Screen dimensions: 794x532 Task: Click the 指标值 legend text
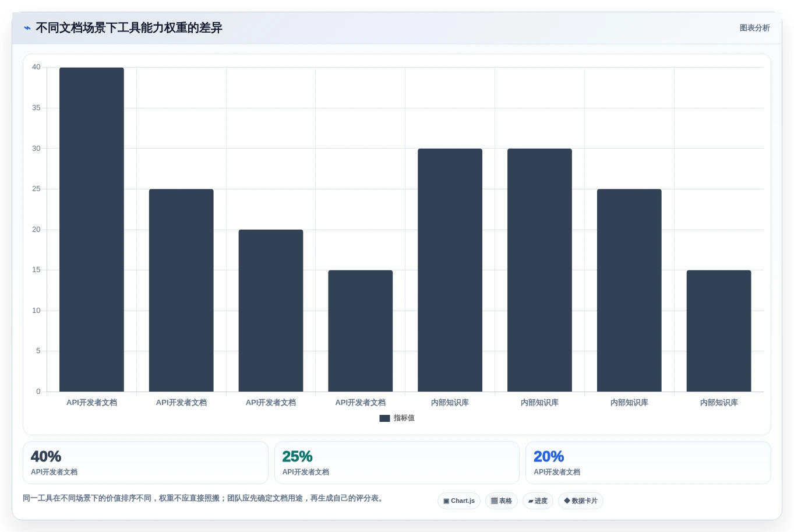(x=404, y=418)
